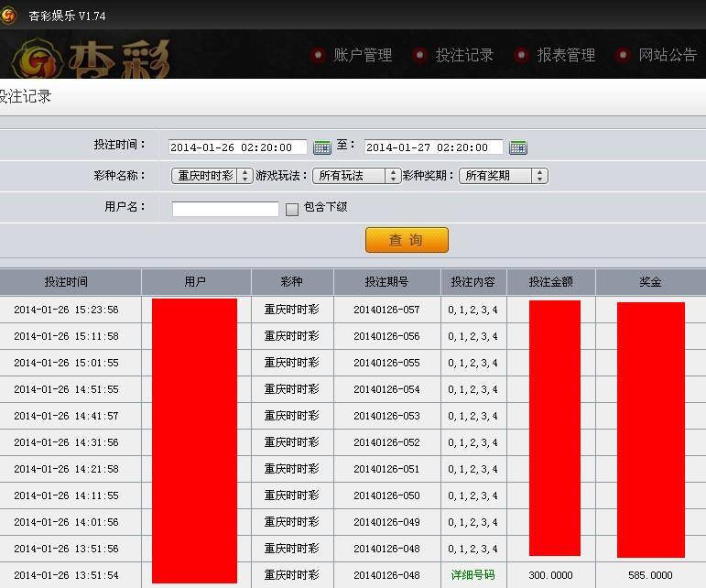Viewport: 706px width, 588px height.
Task: Click red bullet icon beside 账户管理
Action: [x=318, y=55]
